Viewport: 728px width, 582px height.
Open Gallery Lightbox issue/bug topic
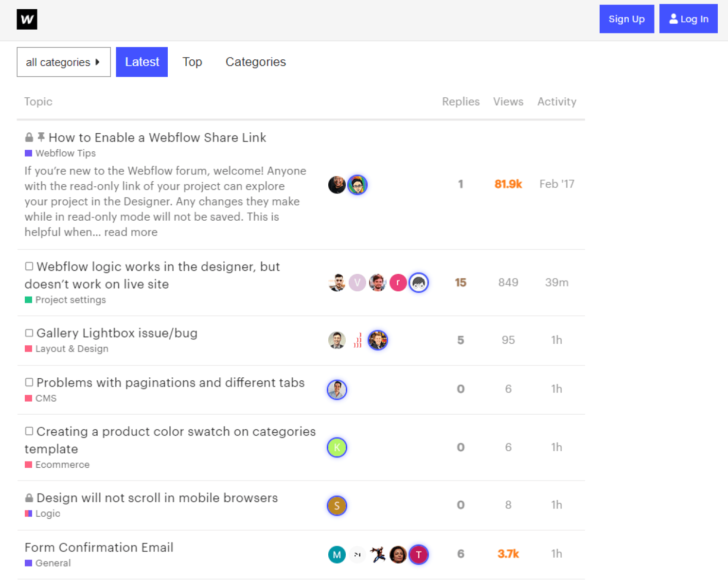click(117, 333)
